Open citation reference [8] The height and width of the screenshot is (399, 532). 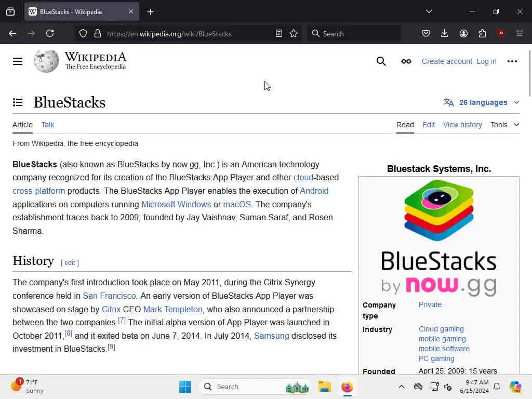(68, 334)
